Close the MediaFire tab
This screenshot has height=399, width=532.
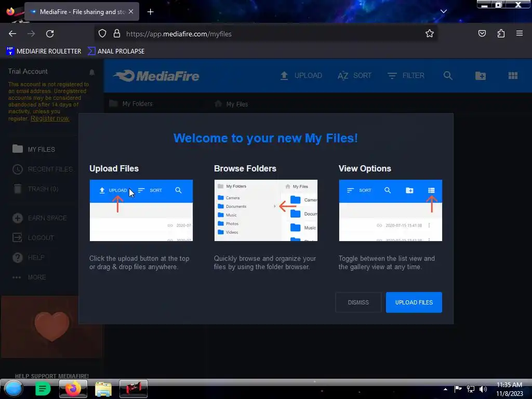point(131,11)
